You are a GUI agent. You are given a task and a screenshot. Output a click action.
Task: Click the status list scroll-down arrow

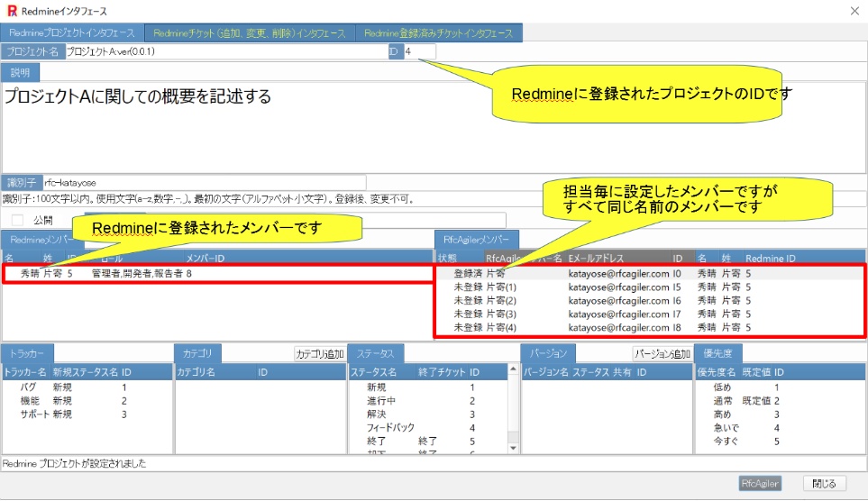click(513, 448)
